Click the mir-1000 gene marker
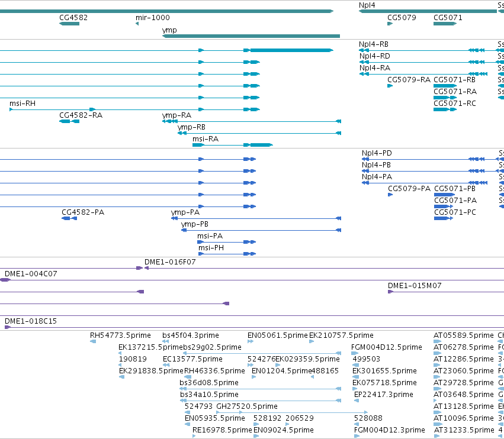The width and height of the screenshot is (504, 439). click(137, 24)
